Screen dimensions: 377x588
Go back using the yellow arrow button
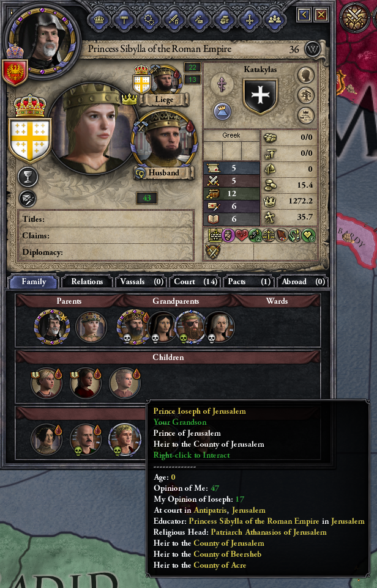coord(304,15)
